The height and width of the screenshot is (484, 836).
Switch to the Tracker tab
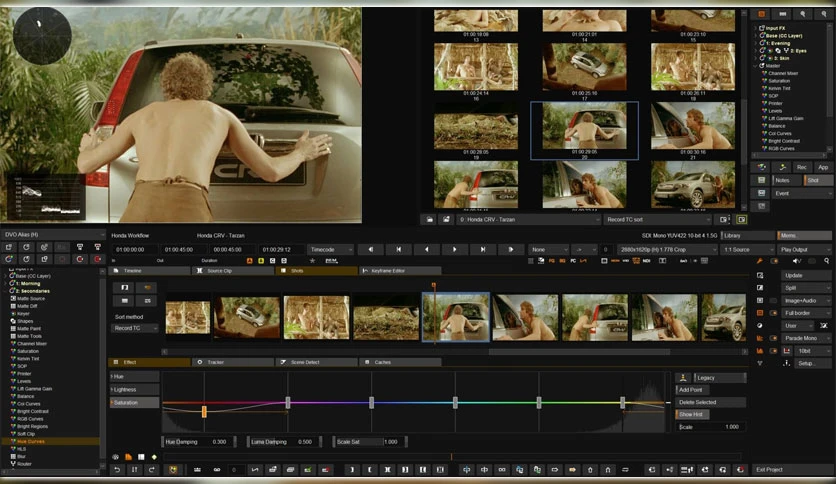click(x=233, y=362)
